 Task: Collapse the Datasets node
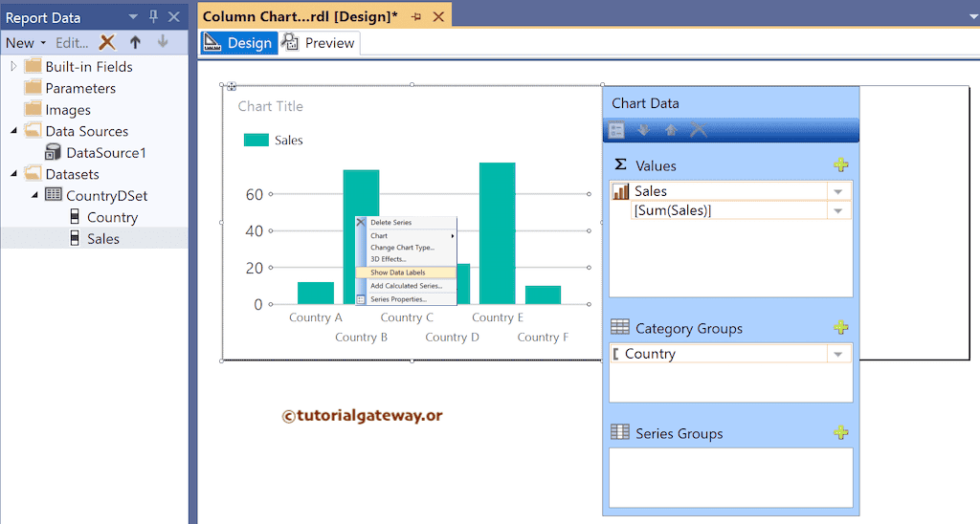tap(13, 174)
